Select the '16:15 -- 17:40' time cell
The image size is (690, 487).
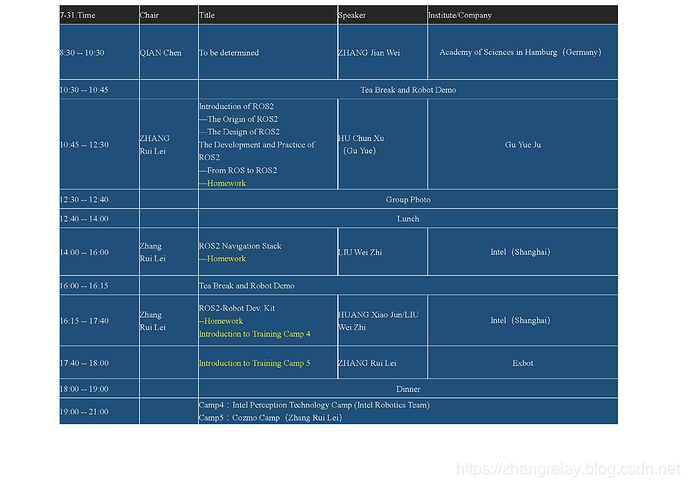point(99,321)
